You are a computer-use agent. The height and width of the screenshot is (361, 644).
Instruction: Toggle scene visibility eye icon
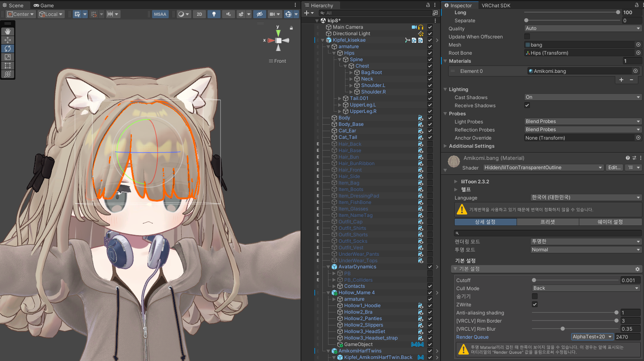pos(260,14)
